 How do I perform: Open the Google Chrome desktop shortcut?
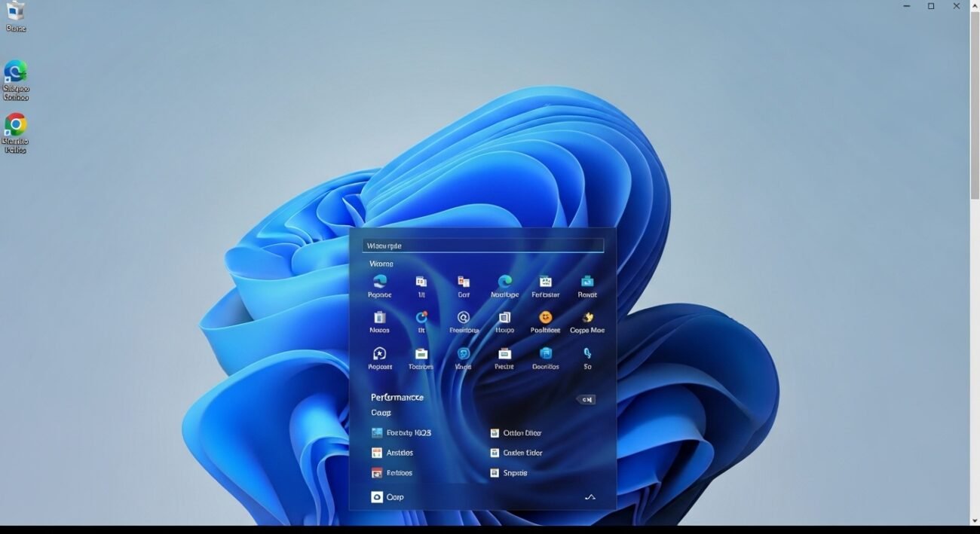click(15, 125)
